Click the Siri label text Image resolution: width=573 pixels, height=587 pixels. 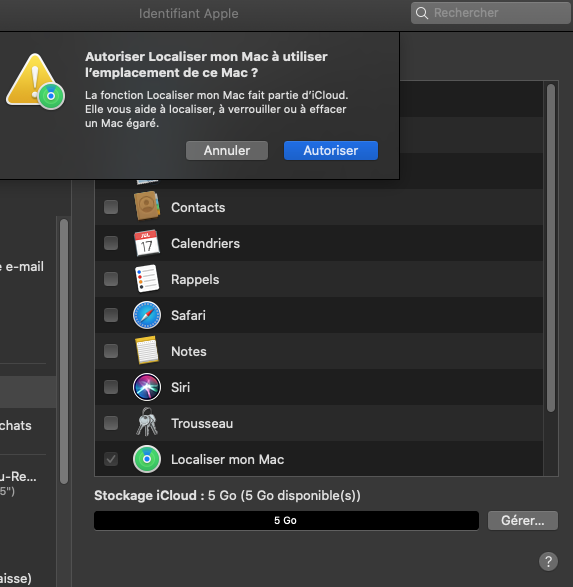tap(180, 387)
